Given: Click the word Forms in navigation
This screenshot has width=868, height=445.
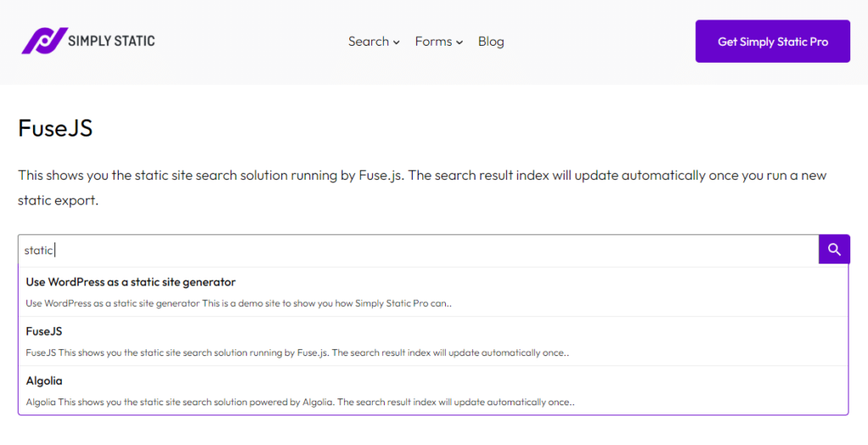Looking at the screenshot, I should point(433,42).
